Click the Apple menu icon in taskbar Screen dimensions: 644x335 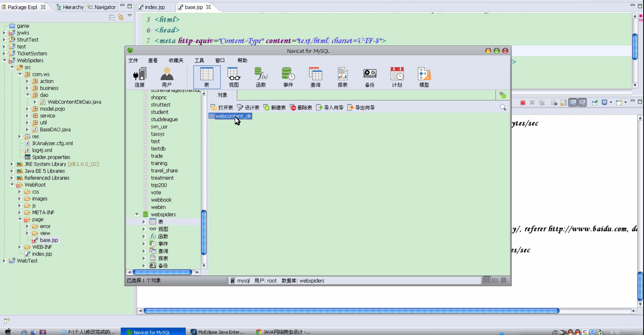[8, 332]
